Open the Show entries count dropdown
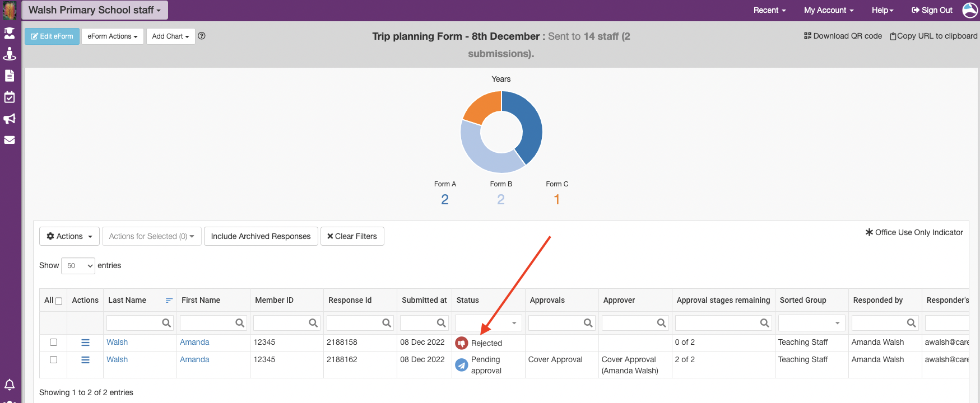The image size is (980, 403). coord(78,266)
